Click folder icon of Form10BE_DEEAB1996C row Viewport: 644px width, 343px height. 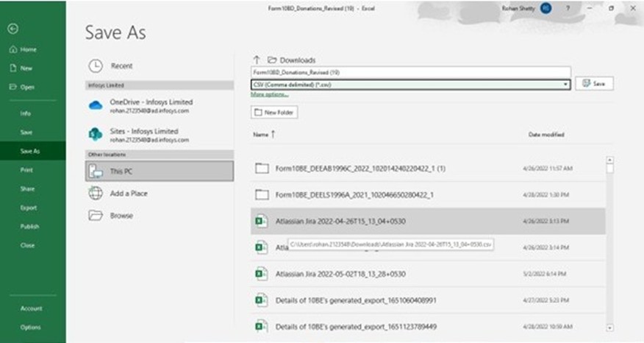click(x=262, y=168)
